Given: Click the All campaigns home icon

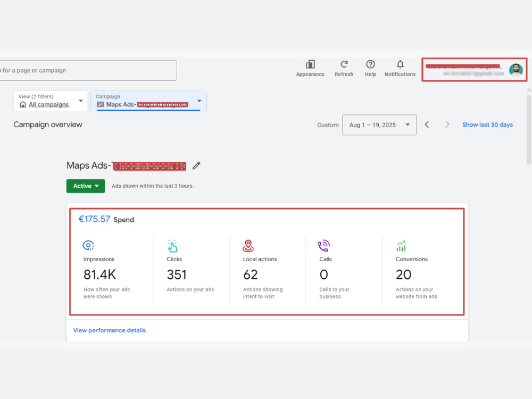Looking at the screenshot, I should [x=23, y=104].
